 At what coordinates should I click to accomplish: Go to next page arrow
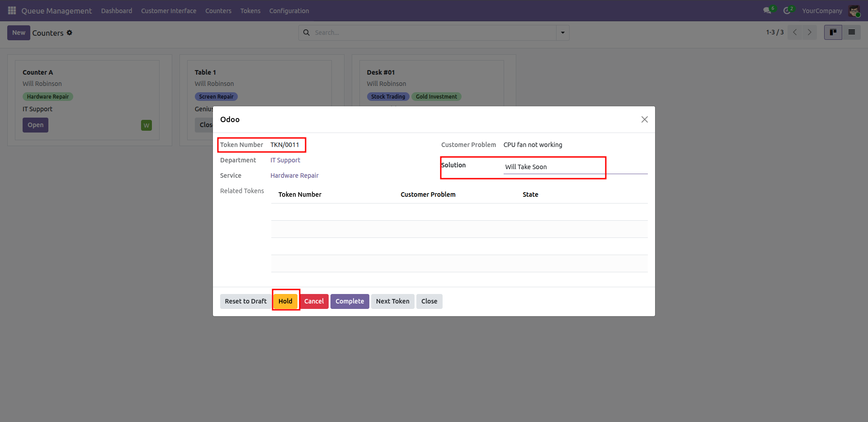tap(810, 32)
